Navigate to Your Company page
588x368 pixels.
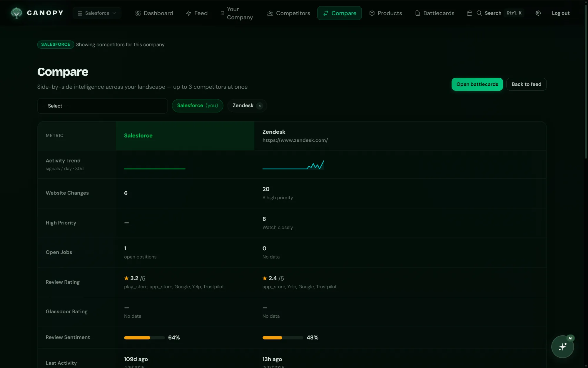click(x=237, y=13)
